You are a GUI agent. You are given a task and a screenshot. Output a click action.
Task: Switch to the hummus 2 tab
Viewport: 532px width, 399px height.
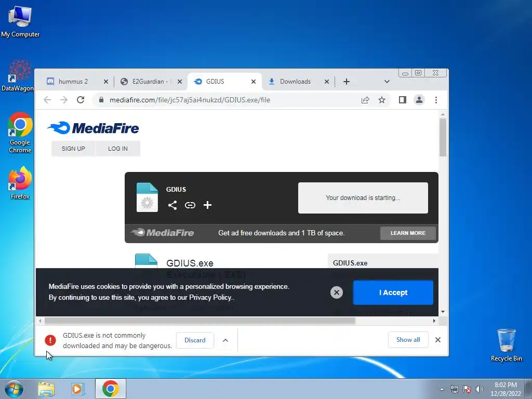tap(73, 82)
